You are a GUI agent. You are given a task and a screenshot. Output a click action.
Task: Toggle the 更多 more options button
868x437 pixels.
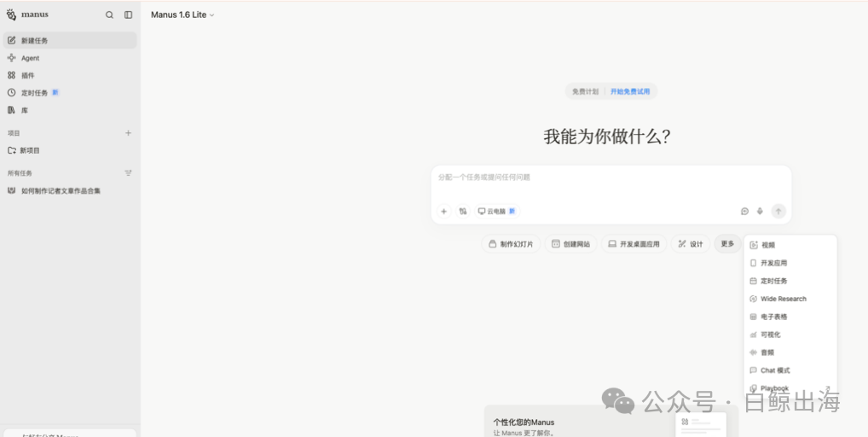pos(727,244)
